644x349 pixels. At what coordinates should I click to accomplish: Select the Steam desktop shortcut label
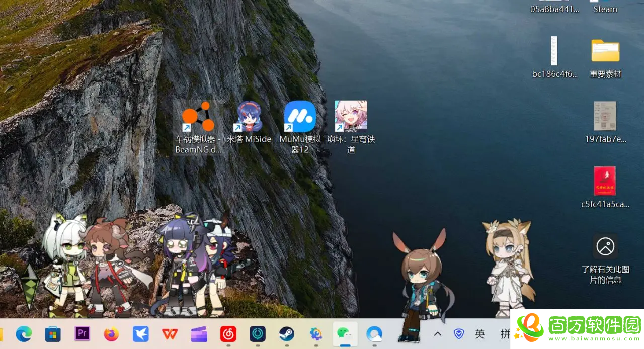click(605, 9)
